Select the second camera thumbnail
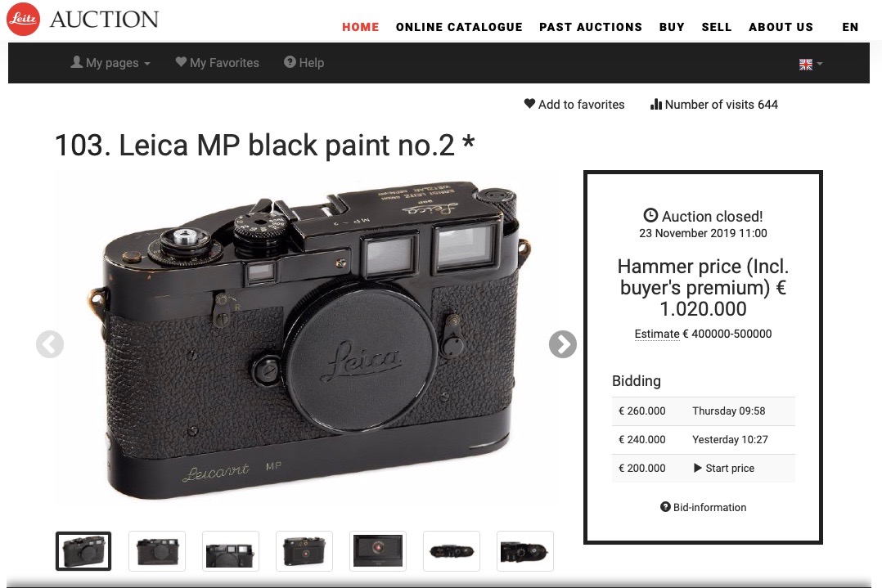The image size is (882, 588). [x=157, y=551]
